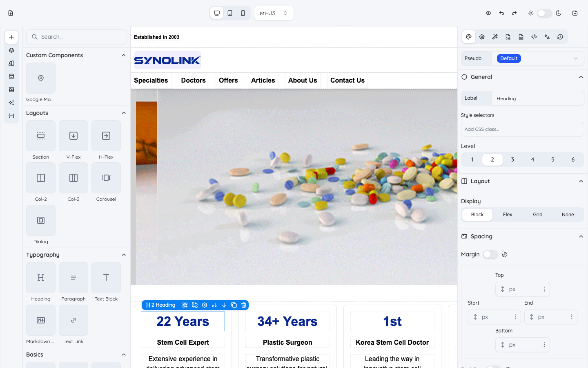Collapse the Layout panel
The width and height of the screenshot is (588, 368).
coord(581,181)
